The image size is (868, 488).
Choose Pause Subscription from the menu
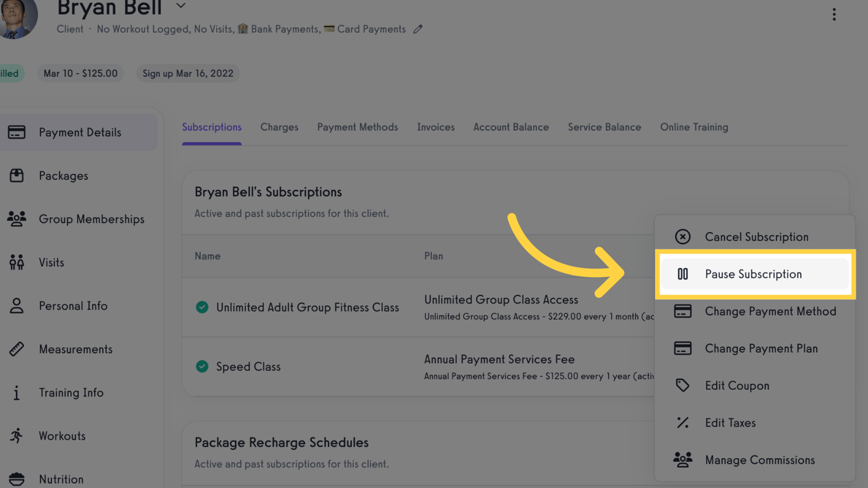754,274
